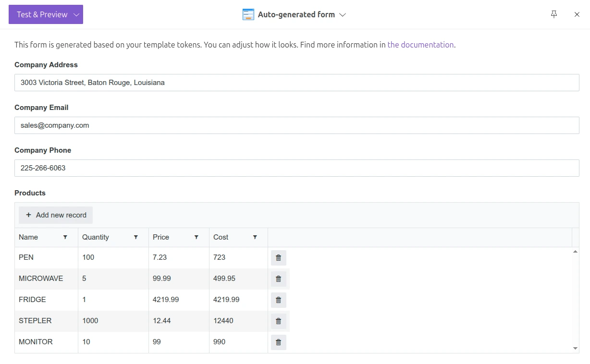Delete the PEN product row
Viewport: 590px width, 364px height.
coord(278,258)
